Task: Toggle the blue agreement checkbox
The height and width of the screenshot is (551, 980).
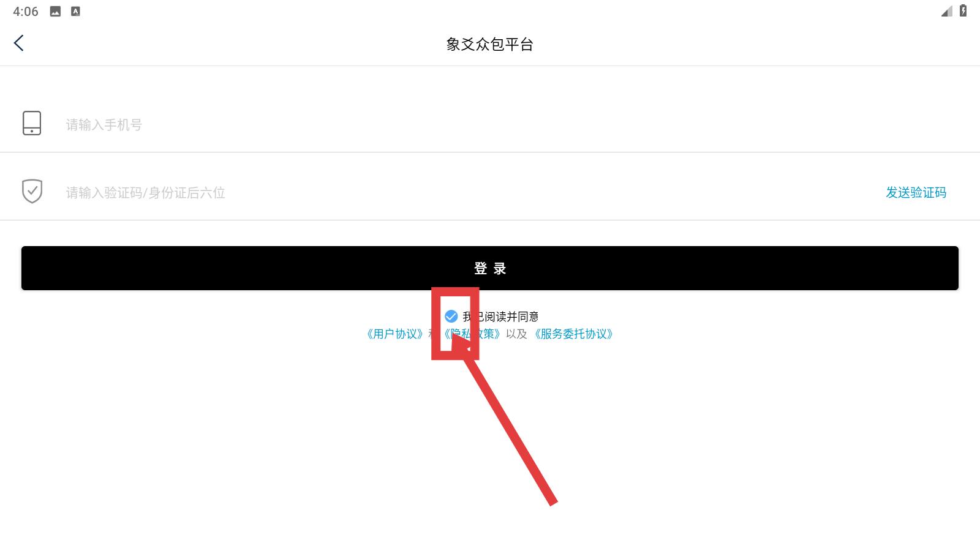Action: [x=451, y=316]
